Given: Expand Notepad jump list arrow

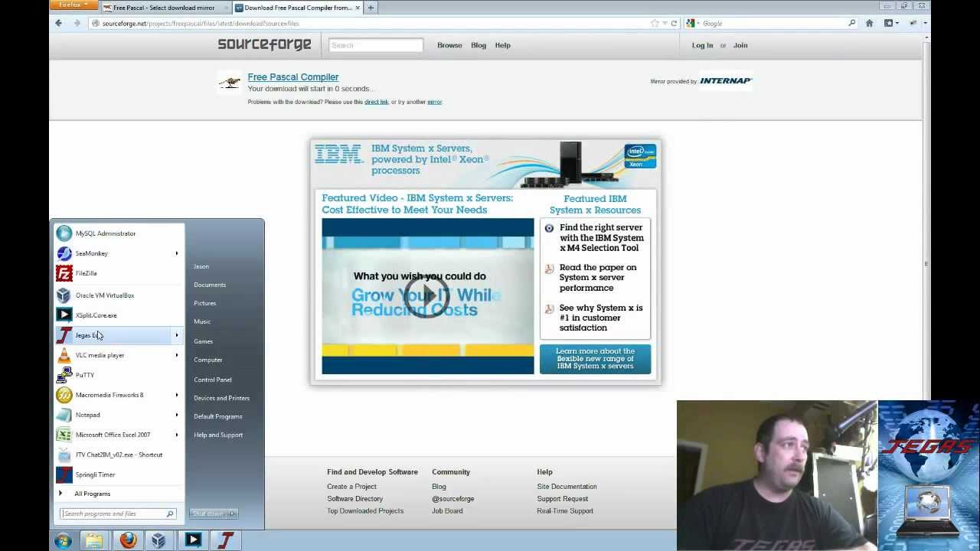Looking at the screenshot, I should tap(176, 415).
